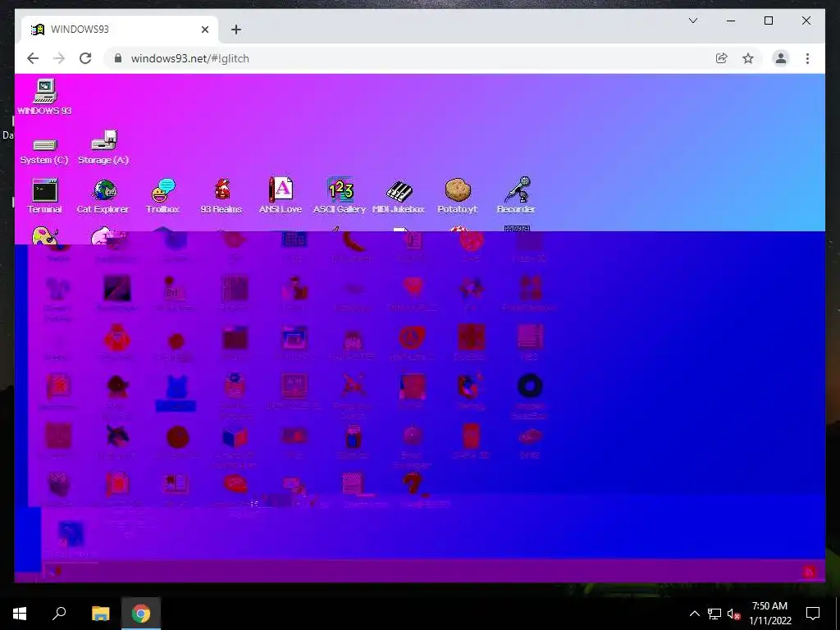Share this page using the share icon

[722, 58]
